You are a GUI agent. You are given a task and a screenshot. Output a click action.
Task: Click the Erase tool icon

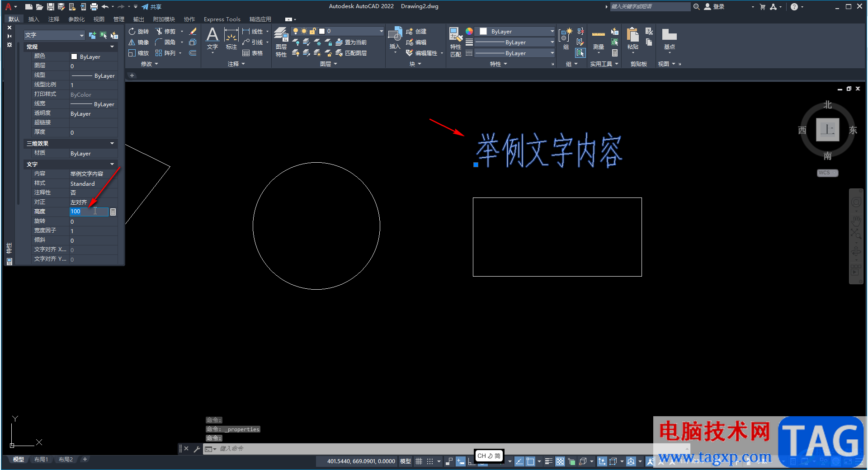(x=193, y=31)
